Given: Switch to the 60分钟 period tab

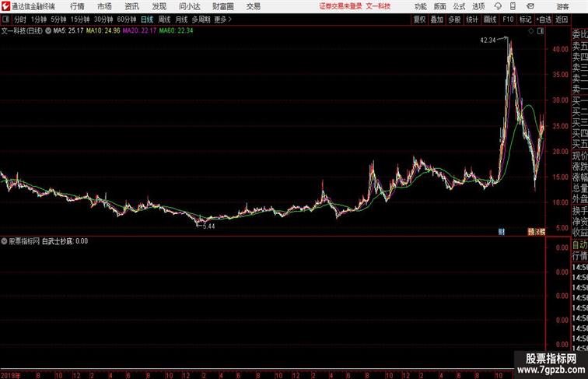Looking at the screenshot, I should [x=127, y=19].
